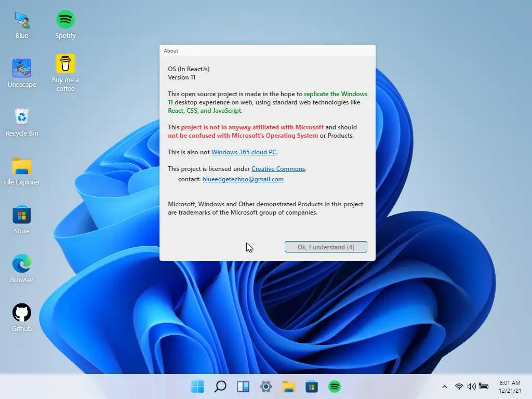Open the Unescape desktop shortcut
Image resolution: width=532 pixels, height=399 pixels.
point(22,73)
